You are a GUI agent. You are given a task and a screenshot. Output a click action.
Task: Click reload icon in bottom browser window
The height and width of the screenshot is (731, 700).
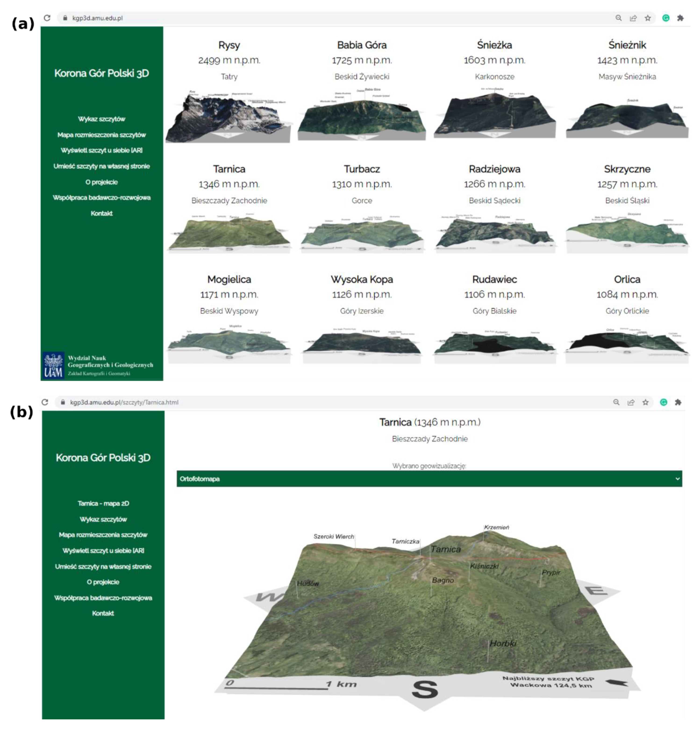pos(45,402)
